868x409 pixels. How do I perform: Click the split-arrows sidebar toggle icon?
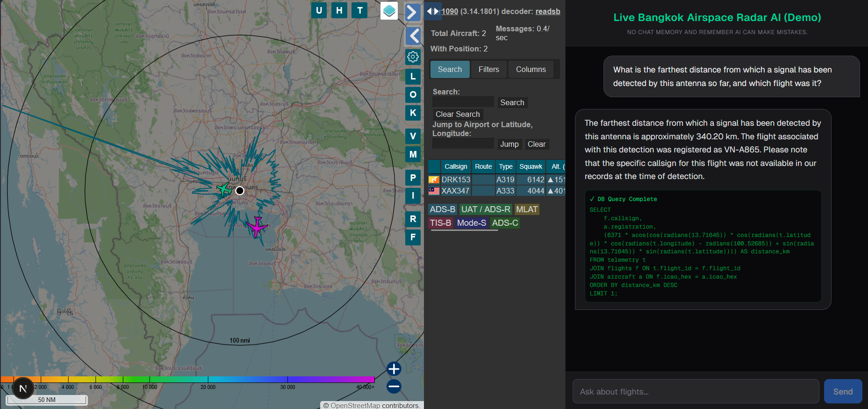tap(433, 11)
